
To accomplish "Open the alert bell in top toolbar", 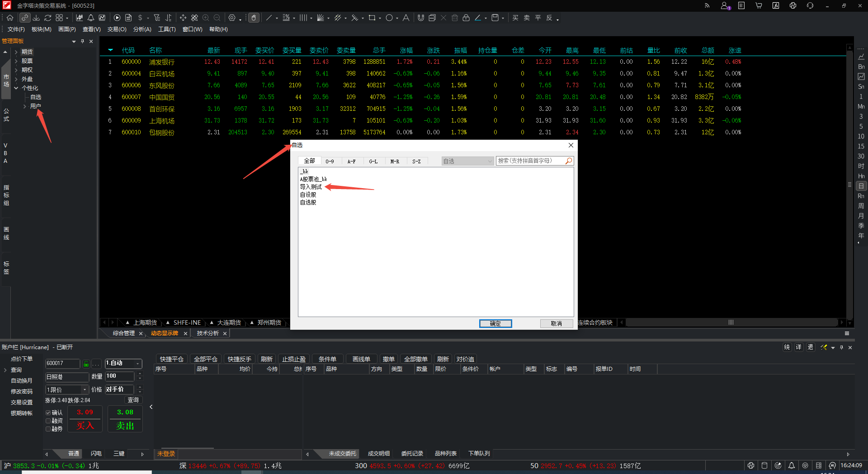I will pos(91,18).
